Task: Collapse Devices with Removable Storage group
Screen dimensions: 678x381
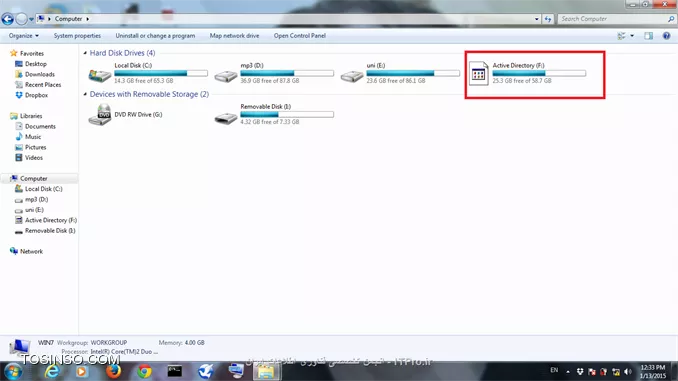Action: pos(85,94)
